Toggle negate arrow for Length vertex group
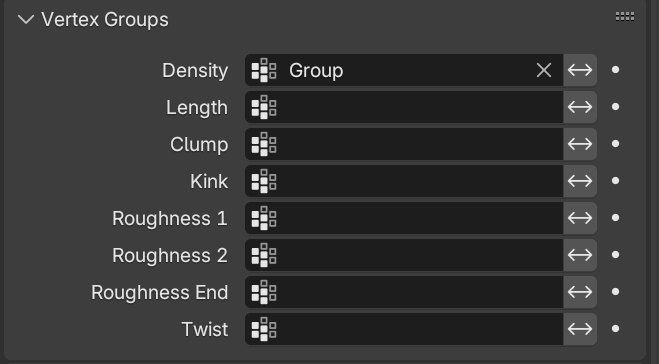 (580, 107)
